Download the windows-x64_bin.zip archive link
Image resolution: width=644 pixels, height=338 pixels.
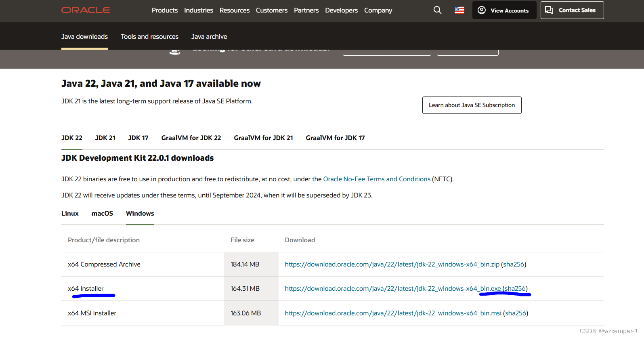(x=392, y=264)
